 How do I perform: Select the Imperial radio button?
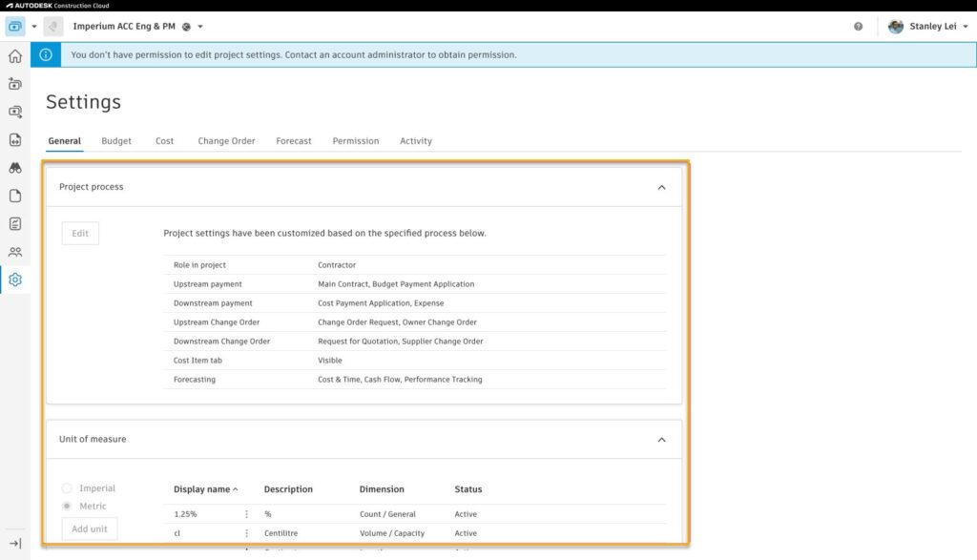click(x=67, y=488)
